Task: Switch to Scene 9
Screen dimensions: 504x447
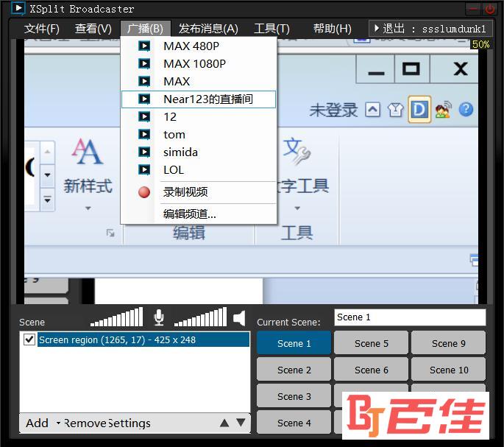Action: click(448, 343)
